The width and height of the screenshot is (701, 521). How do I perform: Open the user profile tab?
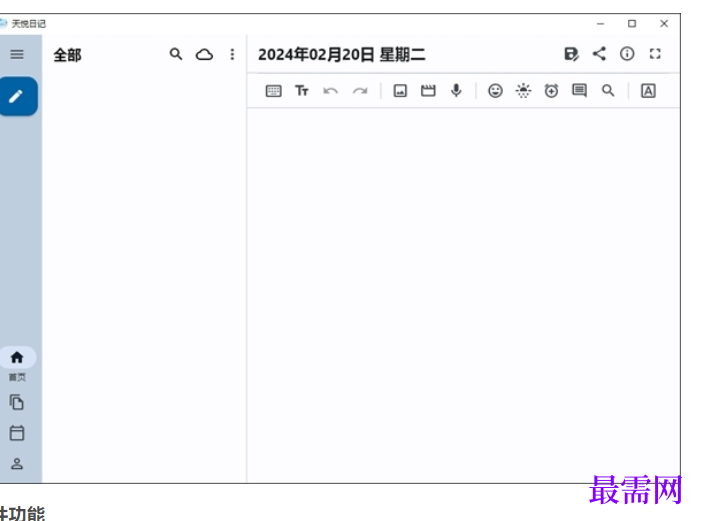[17, 463]
